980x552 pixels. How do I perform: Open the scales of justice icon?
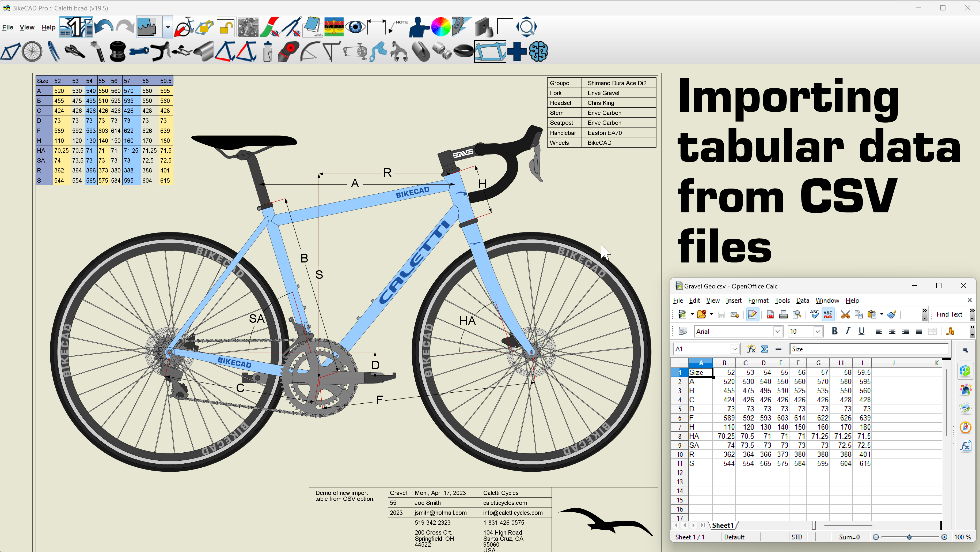point(334,27)
